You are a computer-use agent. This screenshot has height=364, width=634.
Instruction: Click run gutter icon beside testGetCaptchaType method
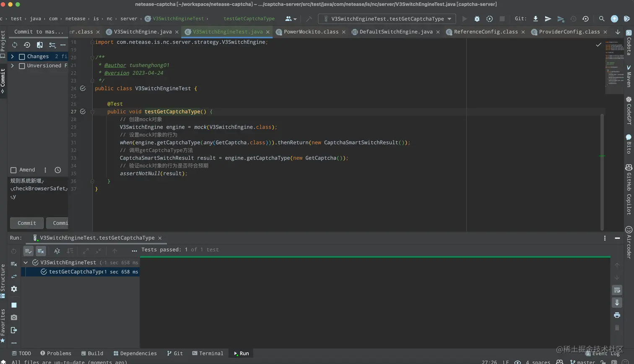click(x=83, y=111)
